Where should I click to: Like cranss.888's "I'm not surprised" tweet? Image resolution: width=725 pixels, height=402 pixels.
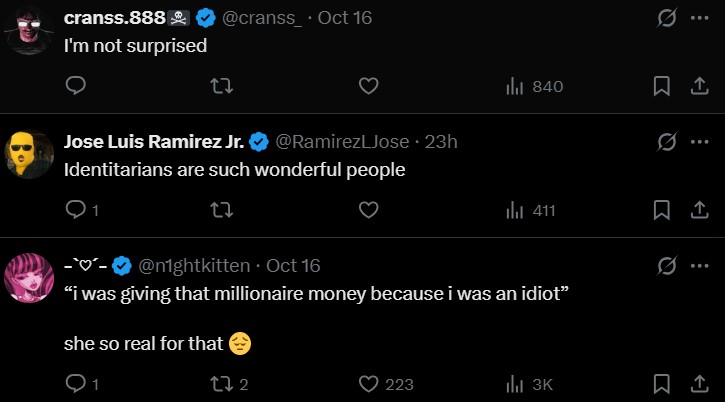[368, 87]
